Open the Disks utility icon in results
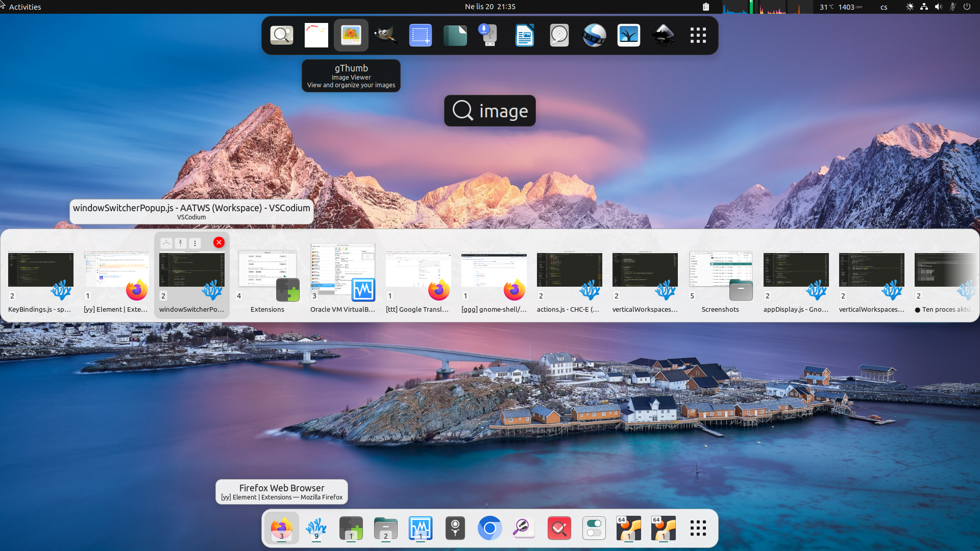 point(559,35)
